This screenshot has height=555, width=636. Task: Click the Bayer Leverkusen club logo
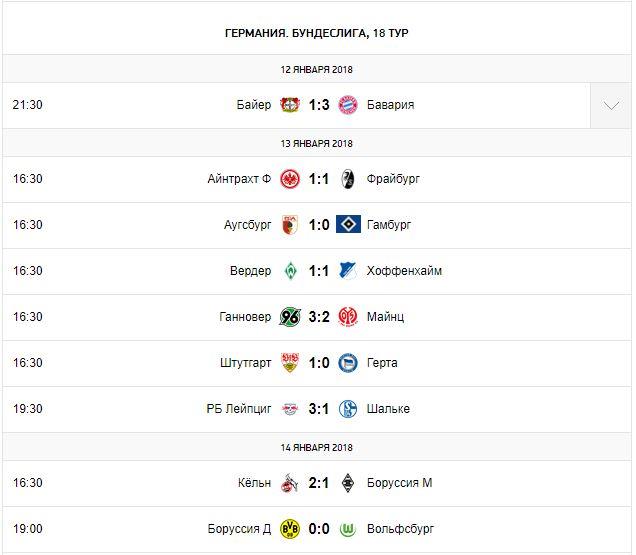point(290,105)
